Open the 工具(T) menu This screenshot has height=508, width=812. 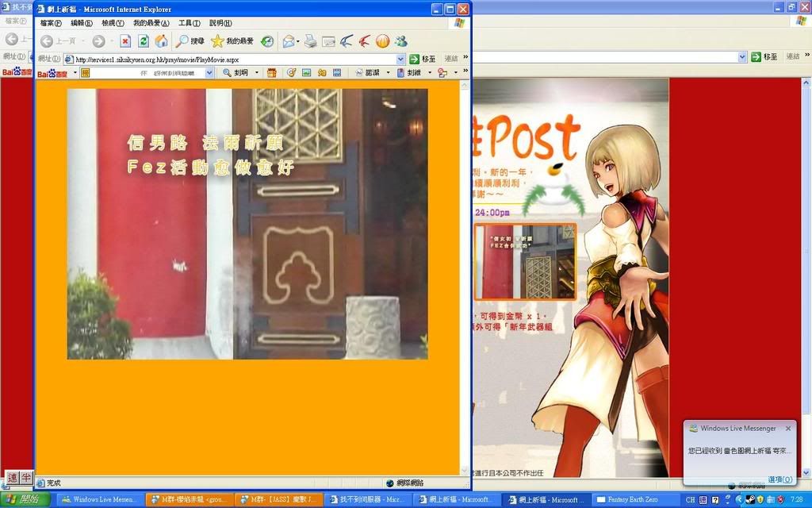click(x=190, y=23)
